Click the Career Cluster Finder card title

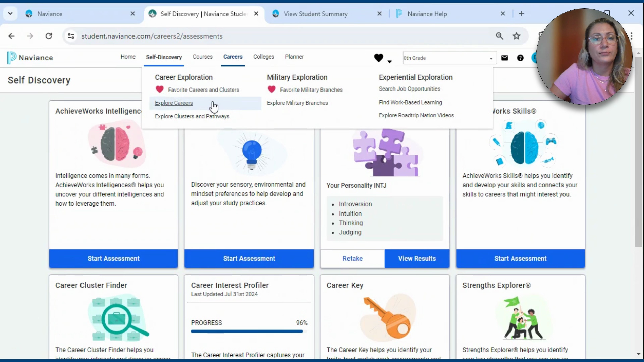pyautogui.click(x=91, y=285)
